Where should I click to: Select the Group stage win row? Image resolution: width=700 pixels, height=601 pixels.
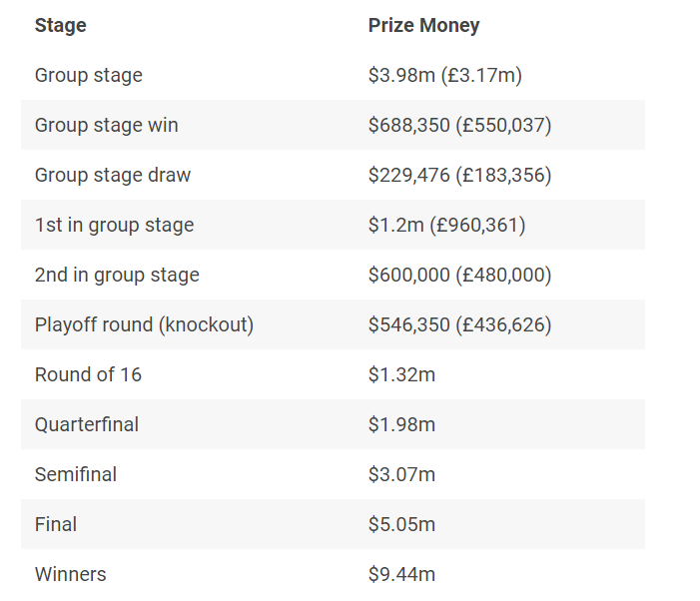click(x=333, y=125)
